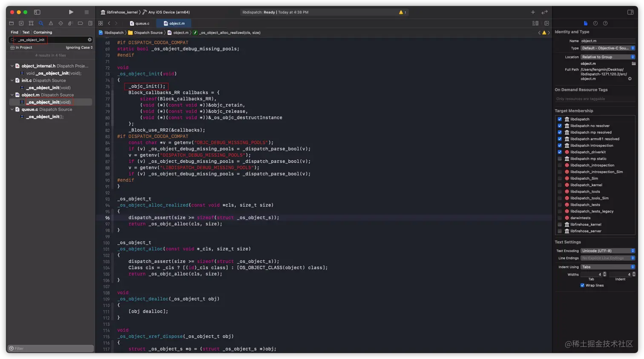Screen dimensions: 644x359
Task: Open the Test navigator diamond icon
Action: [x=60, y=23]
